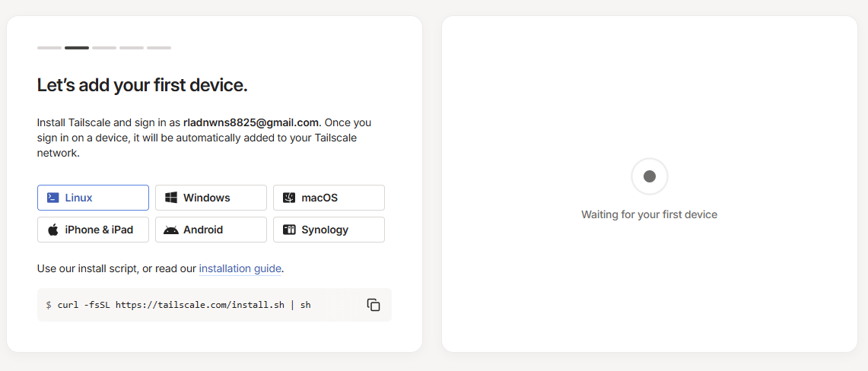Choose the Android platform option

[x=211, y=230]
